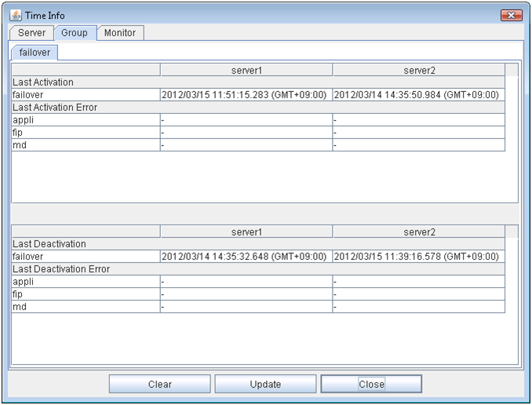This screenshot has width=532, height=405.
Task: Click the Java icon in title bar
Action: click(x=16, y=16)
